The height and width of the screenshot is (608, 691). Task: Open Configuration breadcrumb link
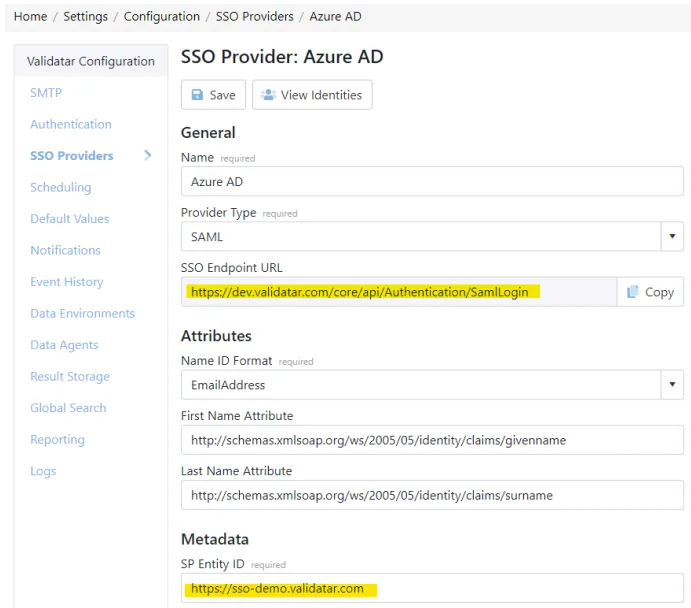coord(162,16)
